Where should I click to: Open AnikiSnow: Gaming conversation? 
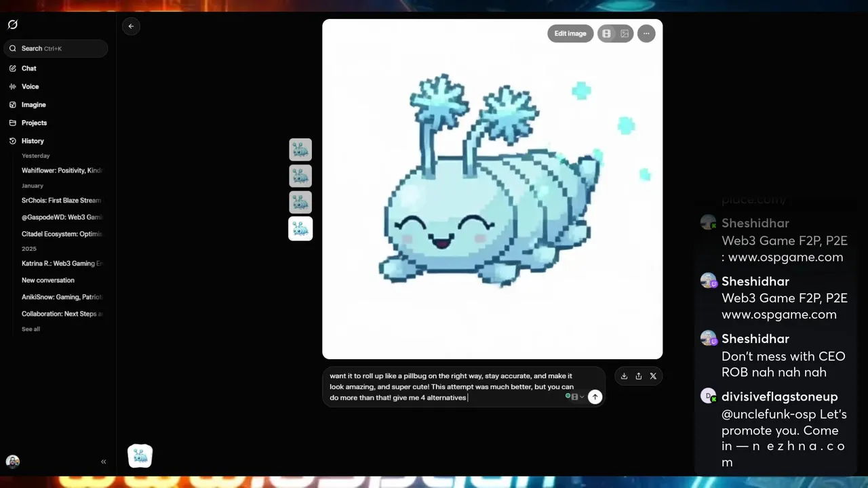61,297
